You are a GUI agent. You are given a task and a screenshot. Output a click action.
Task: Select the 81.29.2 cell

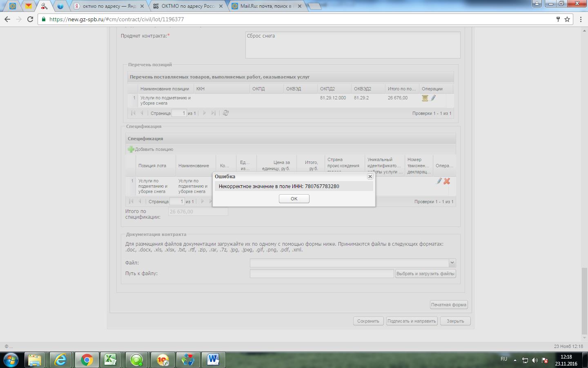(361, 98)
